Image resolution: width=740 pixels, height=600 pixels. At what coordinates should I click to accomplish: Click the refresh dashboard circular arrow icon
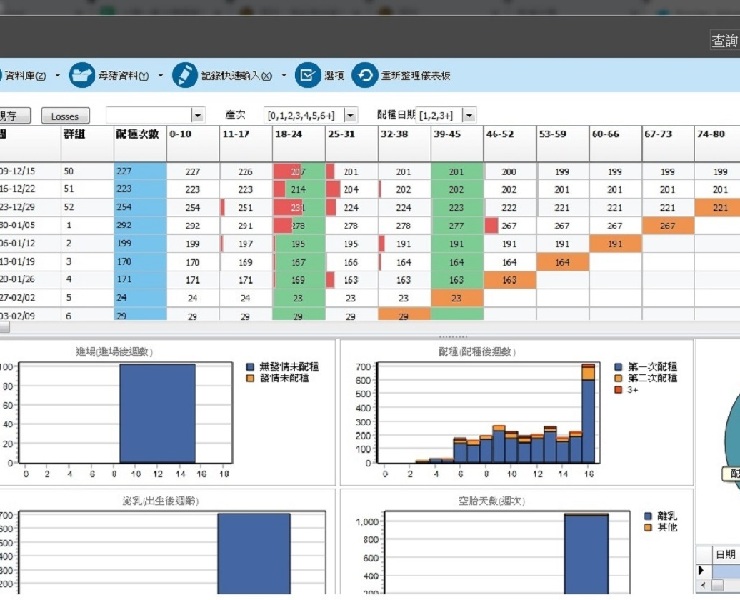[x=364, y=75]
